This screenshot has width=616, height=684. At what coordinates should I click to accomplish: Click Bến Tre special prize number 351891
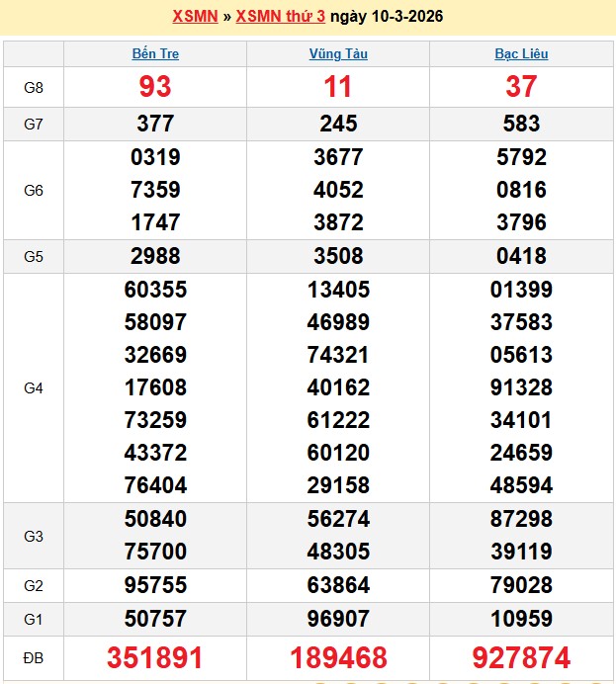(155, 658)
